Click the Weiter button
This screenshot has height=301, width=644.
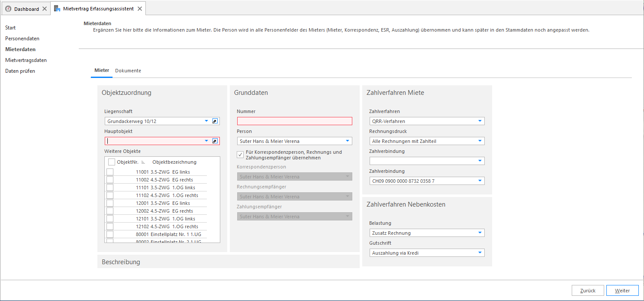(x=622, y=291)
